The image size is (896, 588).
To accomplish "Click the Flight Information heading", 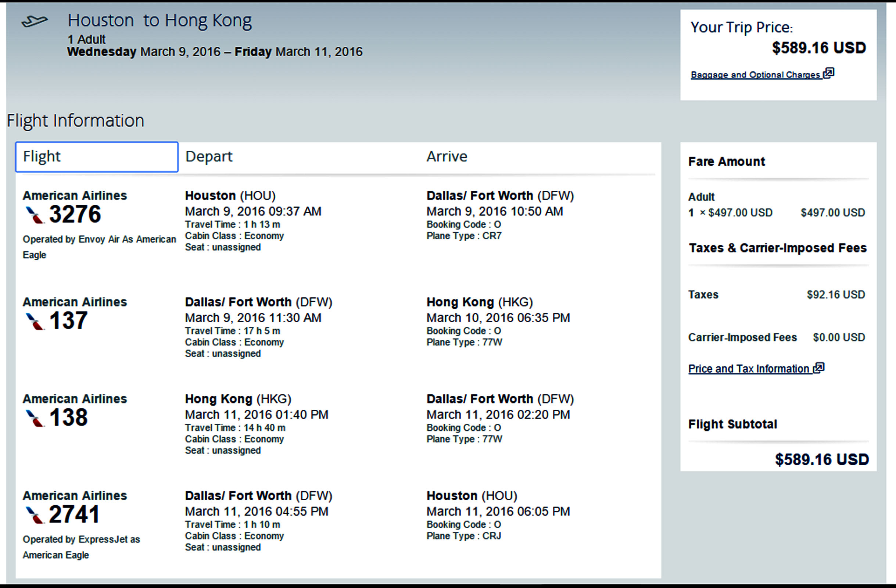I will click(76, 121).
